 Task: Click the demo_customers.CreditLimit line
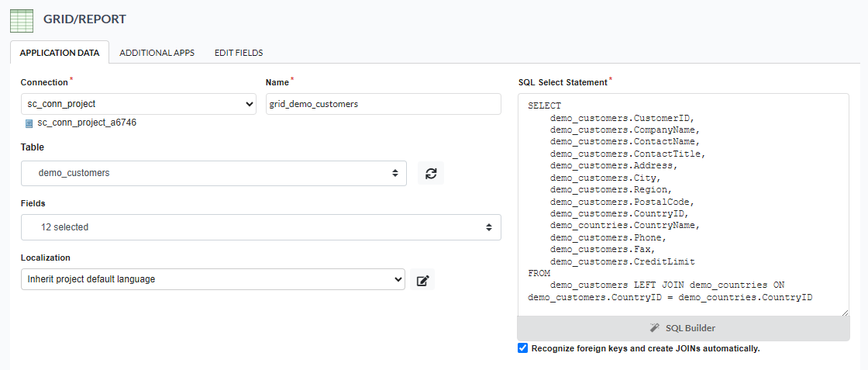pyautogui.click(x=622, y=261)
